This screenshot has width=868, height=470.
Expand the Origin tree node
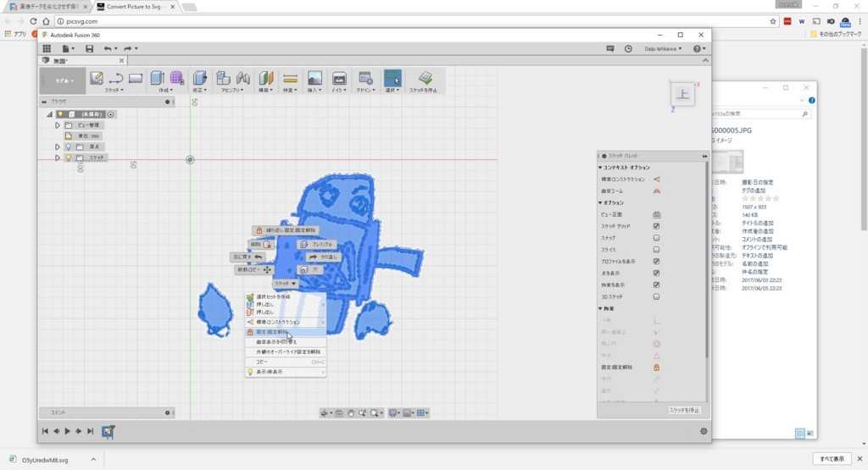(58, 147)
